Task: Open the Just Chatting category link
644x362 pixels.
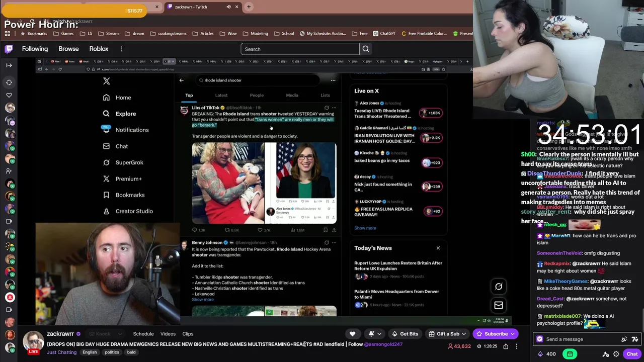Action: (x=61, y=352)
